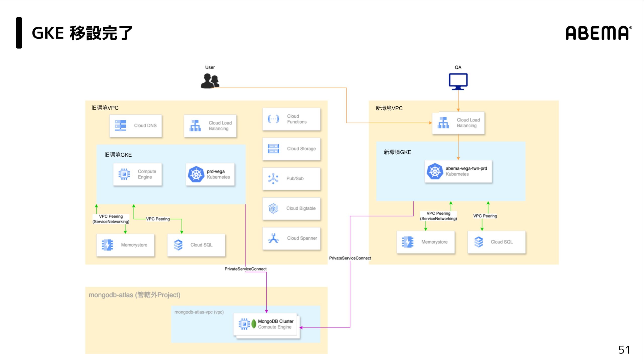This screenshot has height=362, width=644.
Task: Click the 新環境GKE label
Action: click(397, 152)
